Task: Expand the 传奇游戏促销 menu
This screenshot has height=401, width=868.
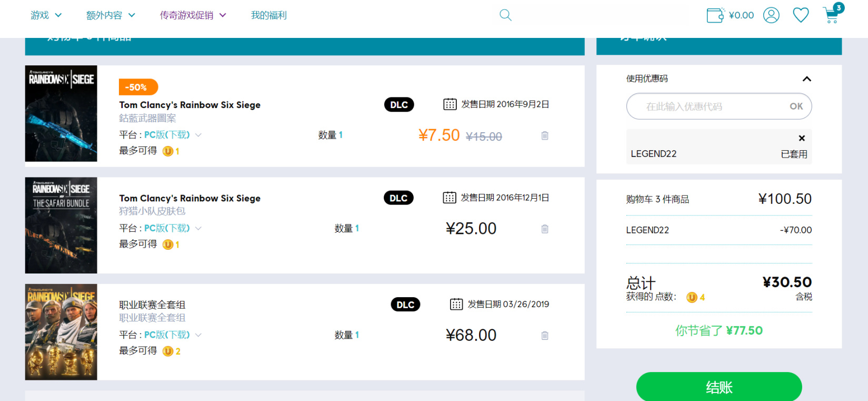Action: [193, 15]
